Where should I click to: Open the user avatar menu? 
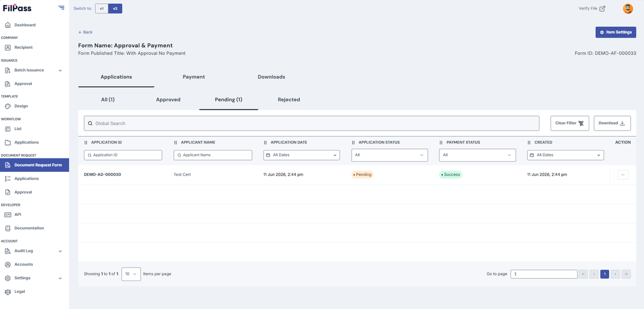click(627, 9)
